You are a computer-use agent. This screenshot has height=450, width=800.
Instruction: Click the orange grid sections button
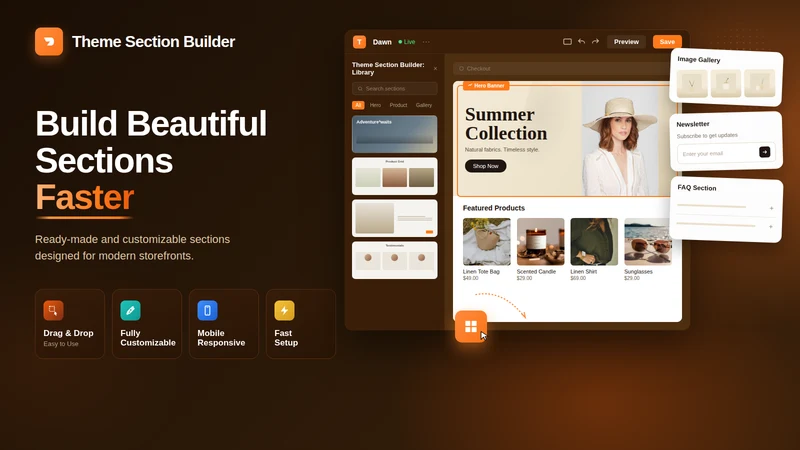coord(470,327)
